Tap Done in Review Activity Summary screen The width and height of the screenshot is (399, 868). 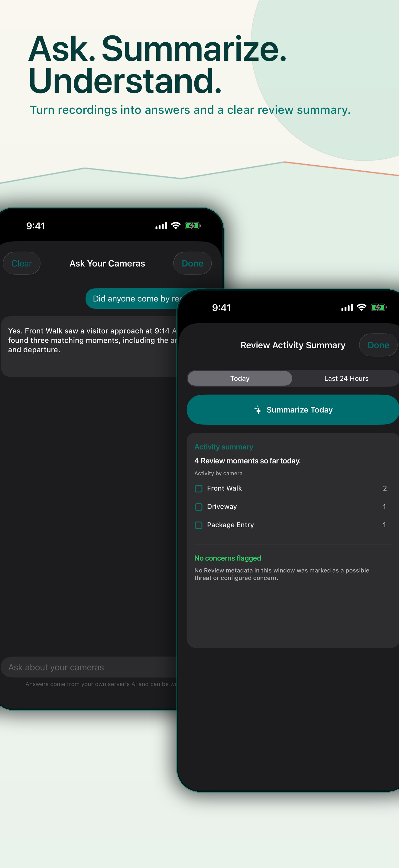pos(378,345)
